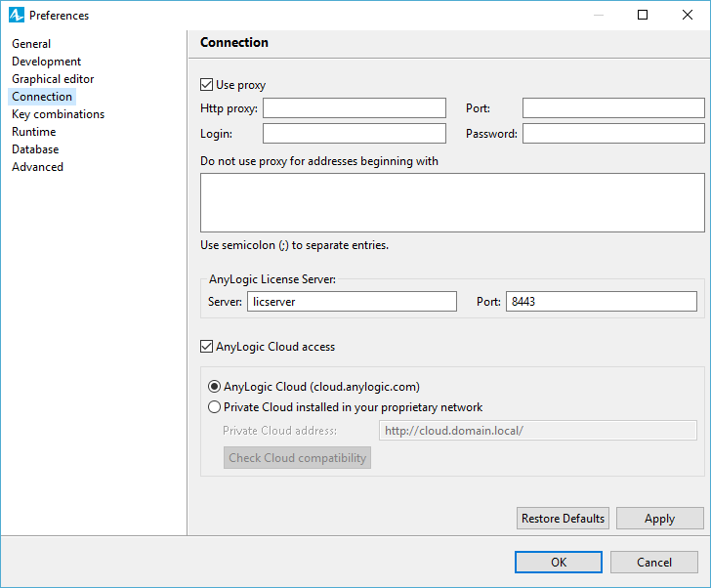Cancel the Preferences dialog
The image size is (711, 588).
pos(654,563)
